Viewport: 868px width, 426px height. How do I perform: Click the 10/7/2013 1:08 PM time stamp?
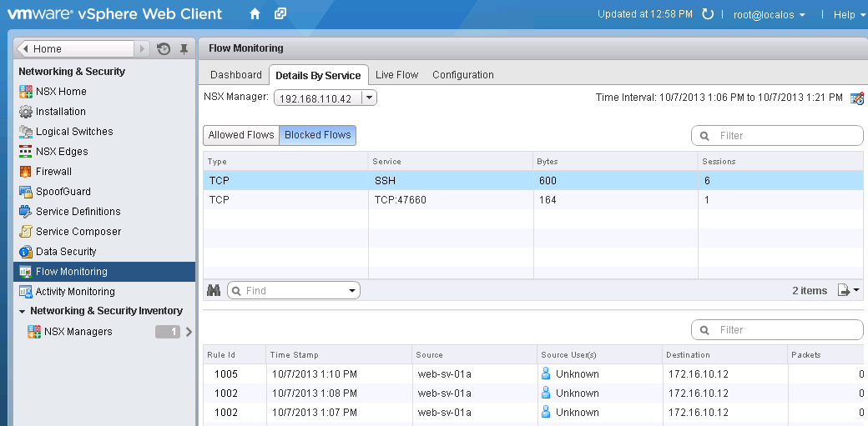point(315,393)
